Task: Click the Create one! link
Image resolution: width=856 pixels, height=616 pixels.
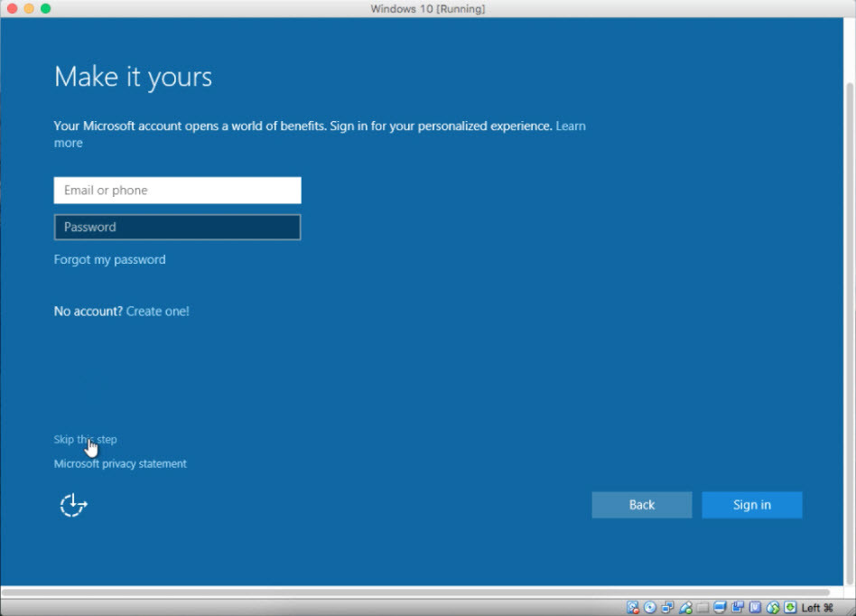Action: (x=158, y=312)
